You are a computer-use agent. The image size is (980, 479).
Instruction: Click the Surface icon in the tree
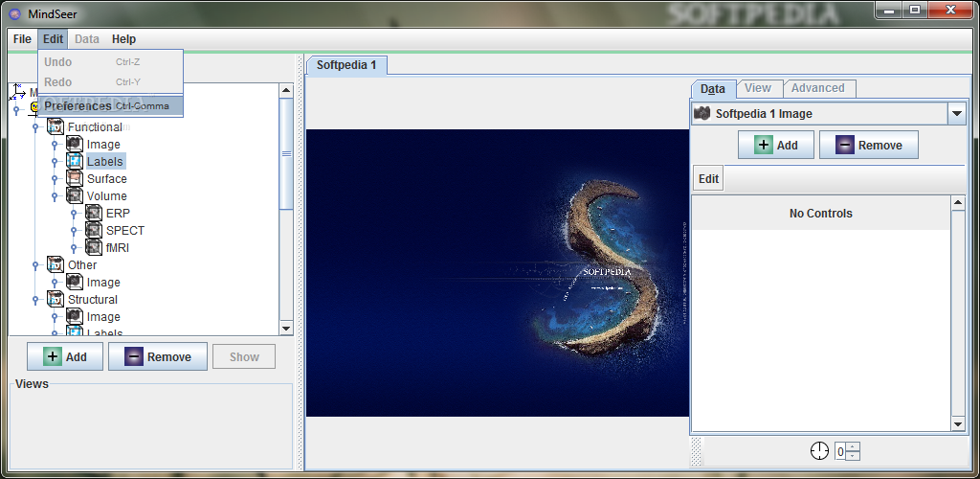[75, 179]
